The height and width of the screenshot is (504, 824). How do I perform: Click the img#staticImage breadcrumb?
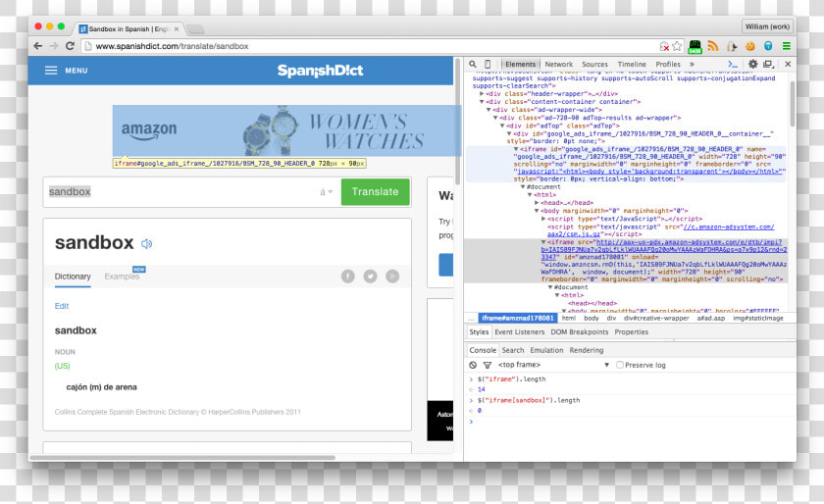757,318
